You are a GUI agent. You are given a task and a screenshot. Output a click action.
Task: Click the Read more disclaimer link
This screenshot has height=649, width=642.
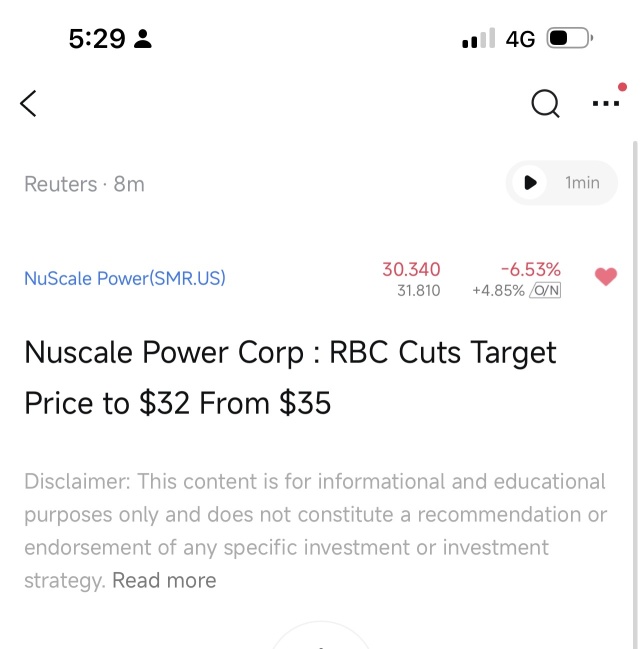click(164, 580)
